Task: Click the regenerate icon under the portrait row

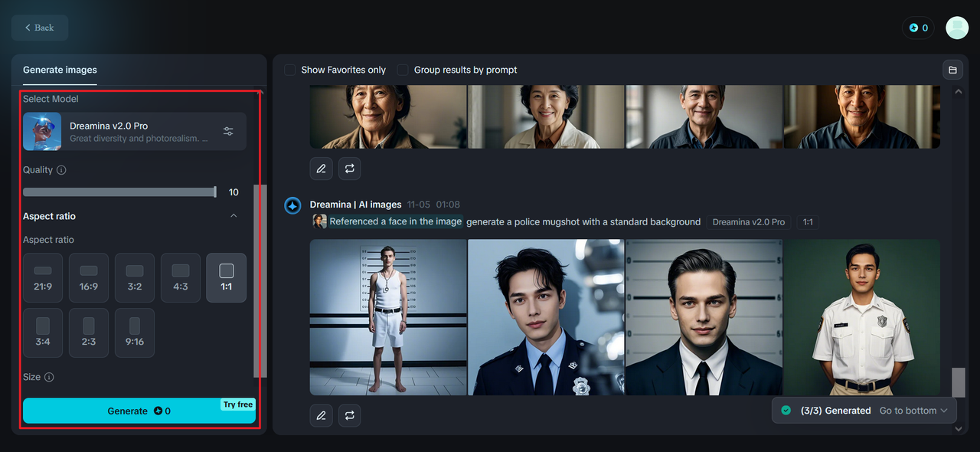Action: click(x=349, y=169)
